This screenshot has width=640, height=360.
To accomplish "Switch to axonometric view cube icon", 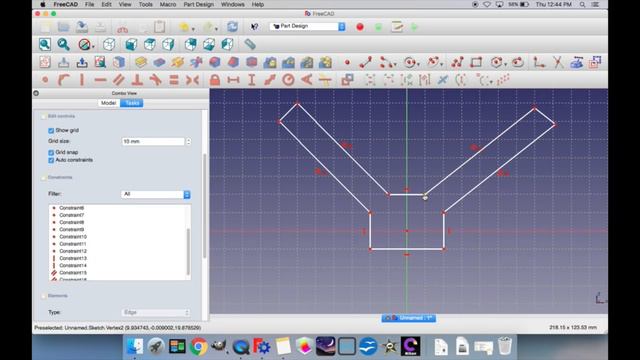I will pyautogui.click(x=109, y=44).
